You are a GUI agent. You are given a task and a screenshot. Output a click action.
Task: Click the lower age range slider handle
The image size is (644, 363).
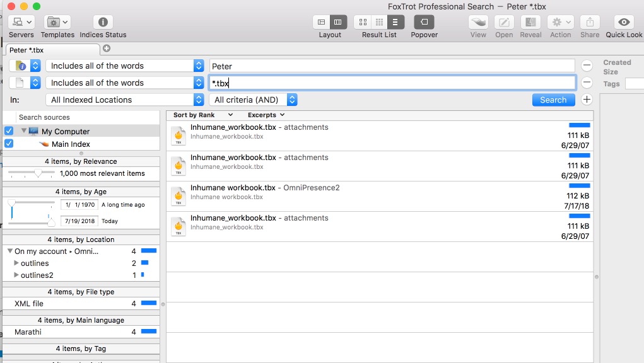point(51,222)
